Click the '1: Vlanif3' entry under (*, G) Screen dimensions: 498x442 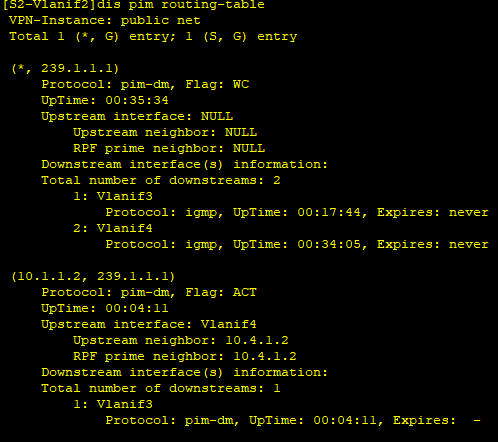[x=113, y=196]
